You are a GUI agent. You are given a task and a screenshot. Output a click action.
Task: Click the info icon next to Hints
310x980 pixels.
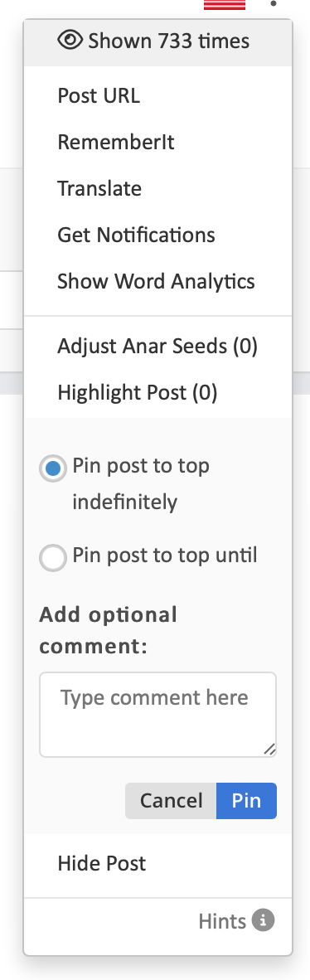click(263, 920)
